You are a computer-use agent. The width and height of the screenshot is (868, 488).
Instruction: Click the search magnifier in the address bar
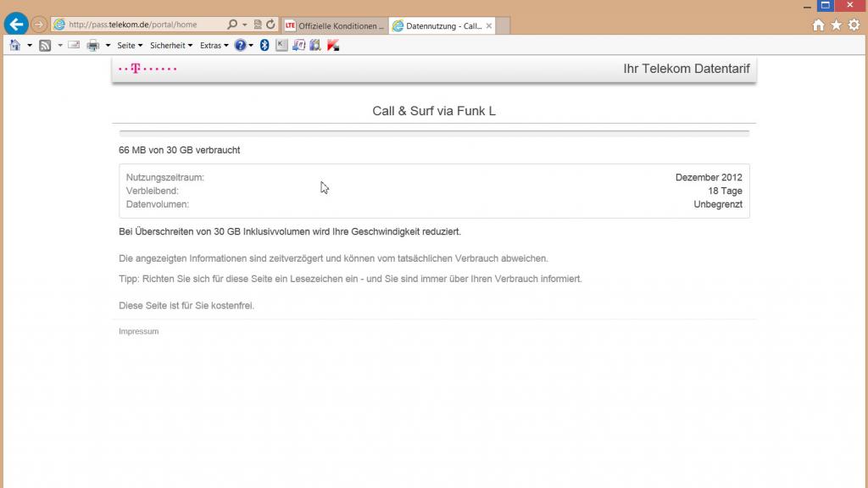coord(232,25)
